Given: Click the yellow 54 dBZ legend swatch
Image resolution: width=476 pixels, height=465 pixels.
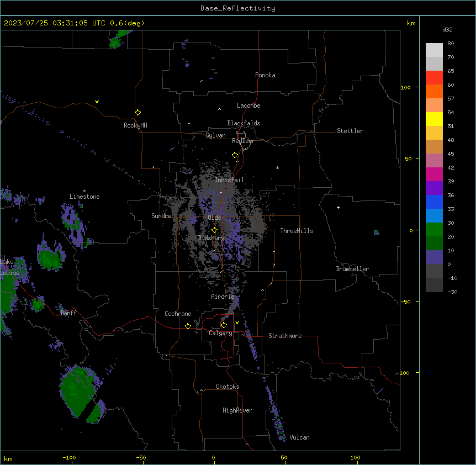Looking at the screenshot, I should click(x=434, y=119).
